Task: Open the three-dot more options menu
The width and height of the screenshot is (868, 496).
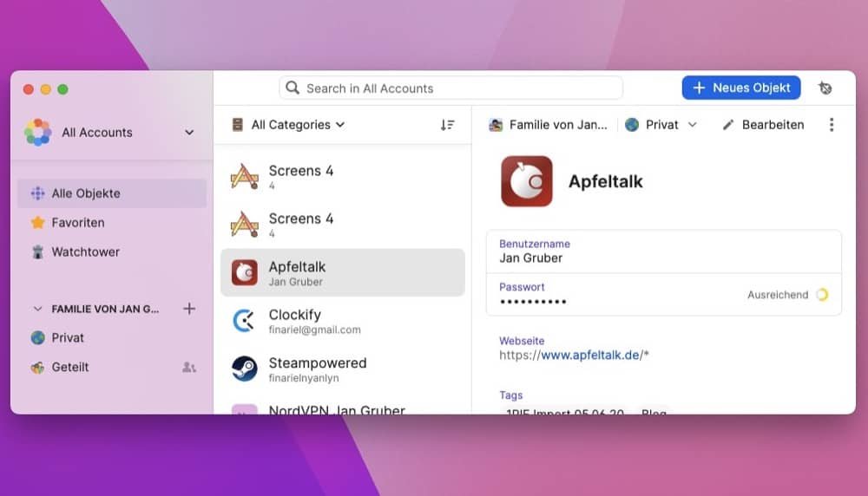Action: [x=832, y=125]
